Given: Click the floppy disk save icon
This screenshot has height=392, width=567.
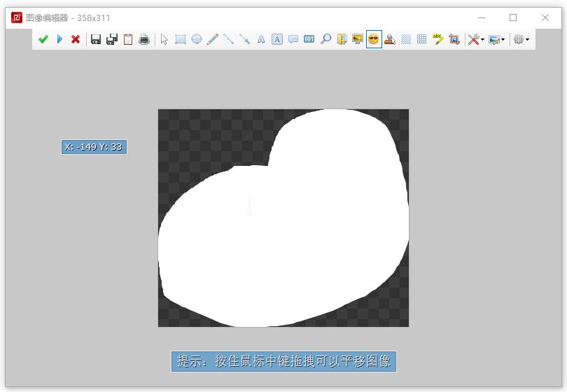Looking at the screenshot, I should pos(96,40).
